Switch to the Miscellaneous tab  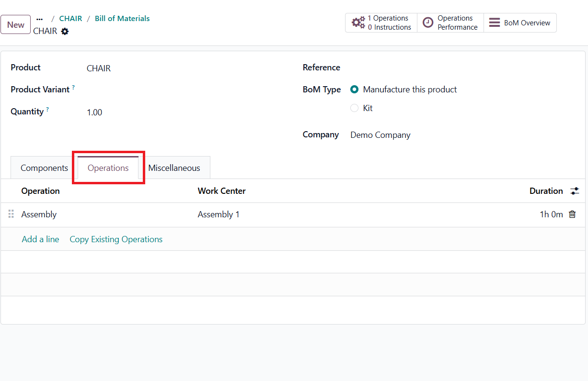coord(174,168)
